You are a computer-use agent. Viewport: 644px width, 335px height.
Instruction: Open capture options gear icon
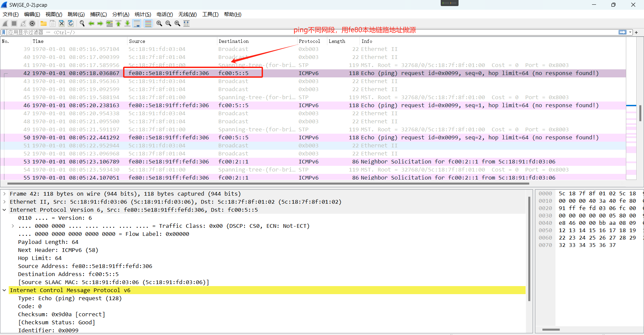click(32, 23)
